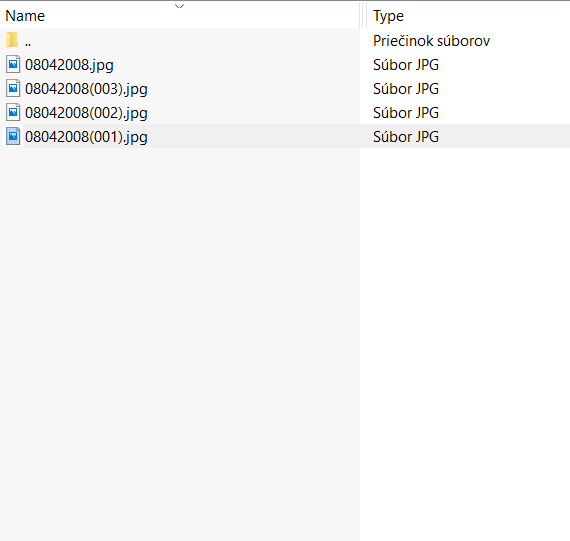Toggle the sort direction chevron above Name

point(180,6)
